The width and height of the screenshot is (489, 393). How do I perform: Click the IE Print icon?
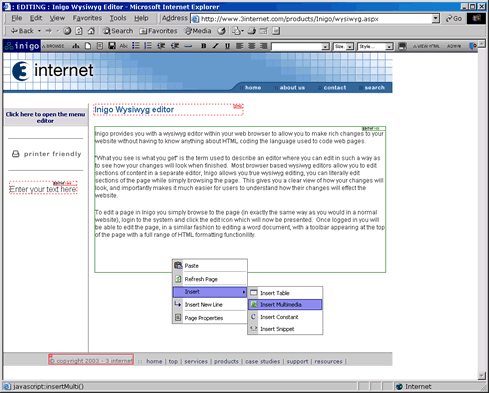[x=252, y=31]
